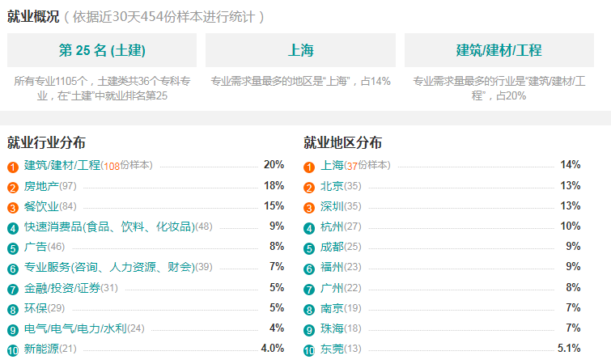Open the 金融/投资/证券 industry link
The image size is (611, 364).
click(x=62, y=288)
